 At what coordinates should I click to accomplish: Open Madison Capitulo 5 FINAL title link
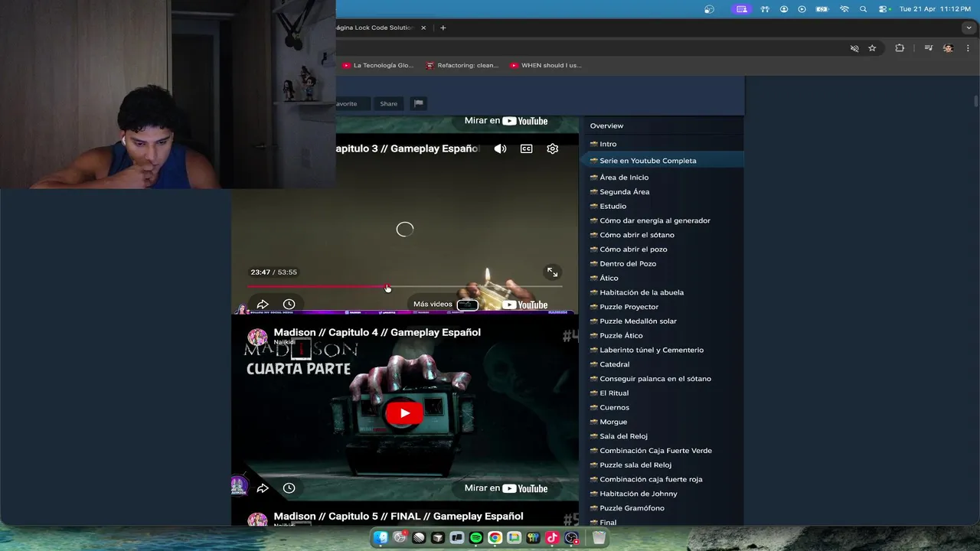click(398, 516)
